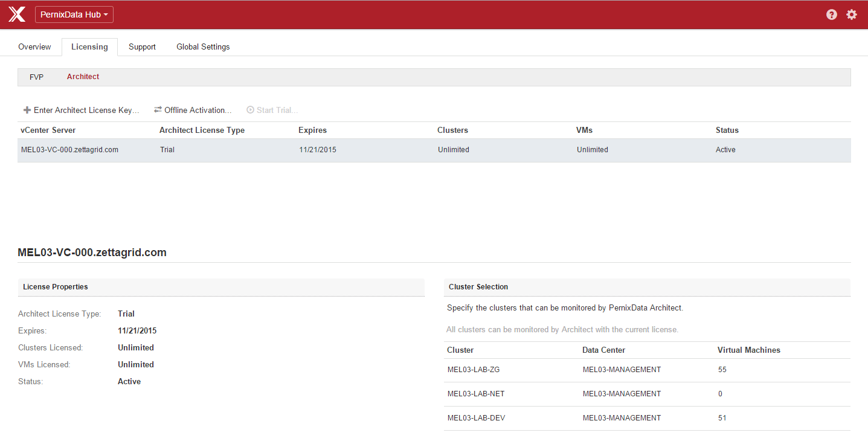Click the Clusters Licensed Unlimited value
Image resolution: width=868 pixels, height=441 pixels.
click(136, 348)
